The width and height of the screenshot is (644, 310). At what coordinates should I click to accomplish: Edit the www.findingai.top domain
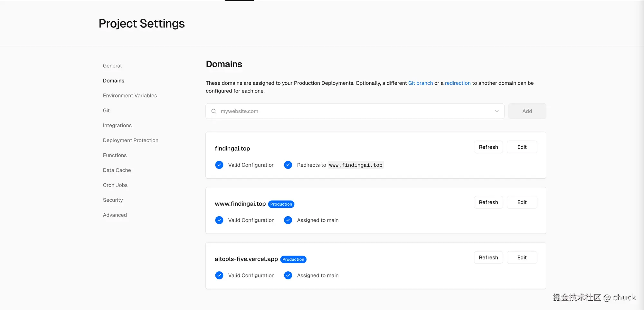click(x=522, y=202)
